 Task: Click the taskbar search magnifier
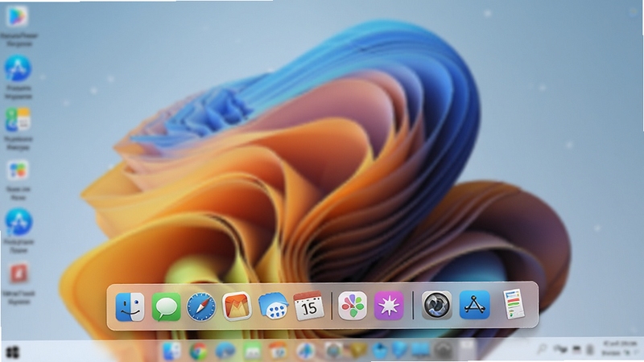tap(542, 349)
